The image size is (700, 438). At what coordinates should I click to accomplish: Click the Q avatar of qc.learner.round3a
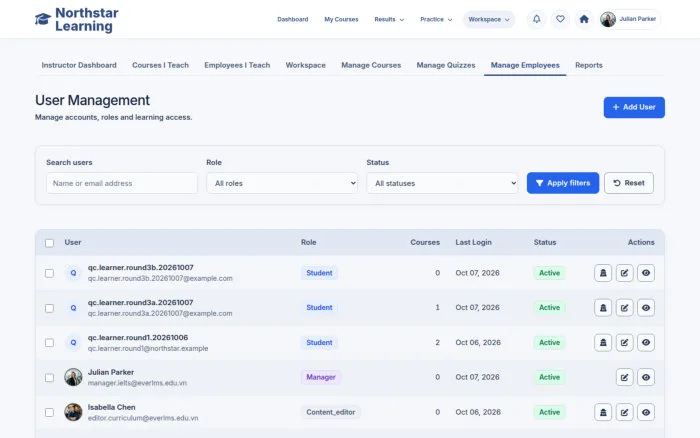coord(73,308)
